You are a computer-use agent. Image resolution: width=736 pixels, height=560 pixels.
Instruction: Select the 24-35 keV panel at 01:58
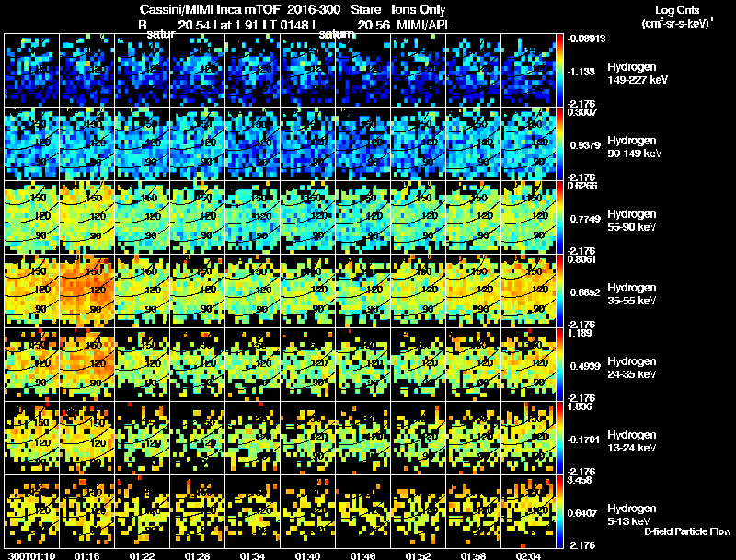click(x=474, y=365)
